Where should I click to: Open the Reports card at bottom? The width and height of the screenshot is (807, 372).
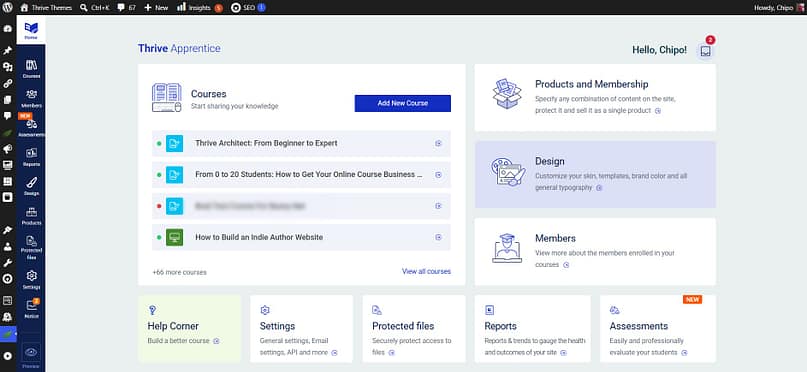click(x=532, y=329)
